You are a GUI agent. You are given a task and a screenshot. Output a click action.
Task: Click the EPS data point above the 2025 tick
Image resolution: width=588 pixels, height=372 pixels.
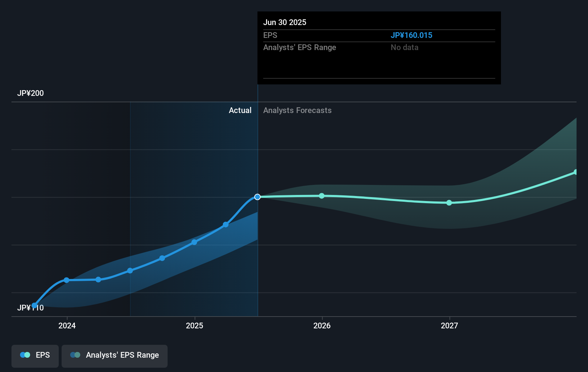pyautogui.click(x=194, y=242)
